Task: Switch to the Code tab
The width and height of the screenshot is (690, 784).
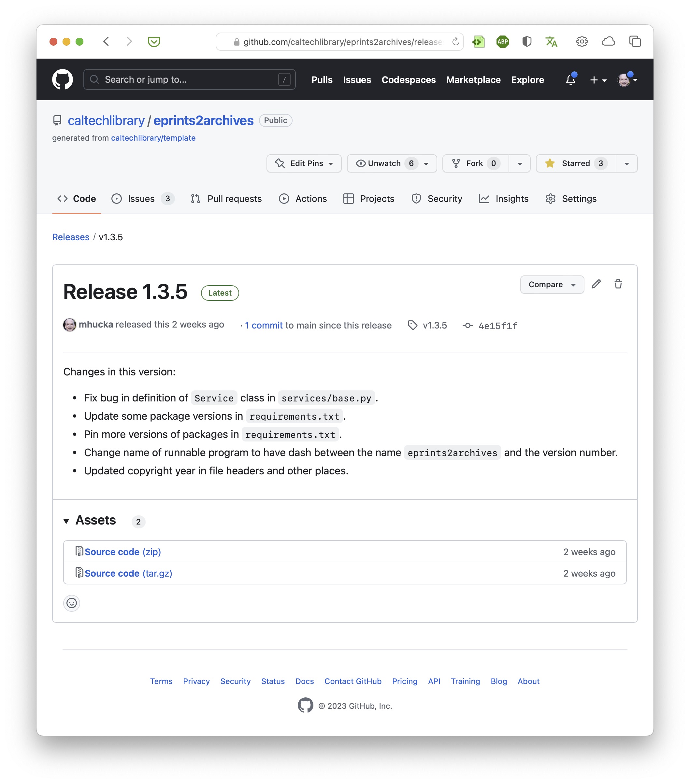Action: pos(76,199)
